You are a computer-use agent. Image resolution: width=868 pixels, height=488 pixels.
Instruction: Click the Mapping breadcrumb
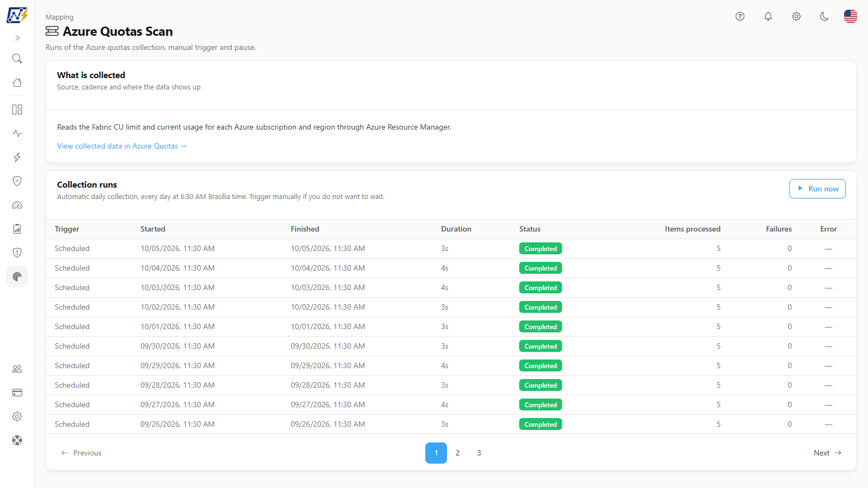coord(60,17)
